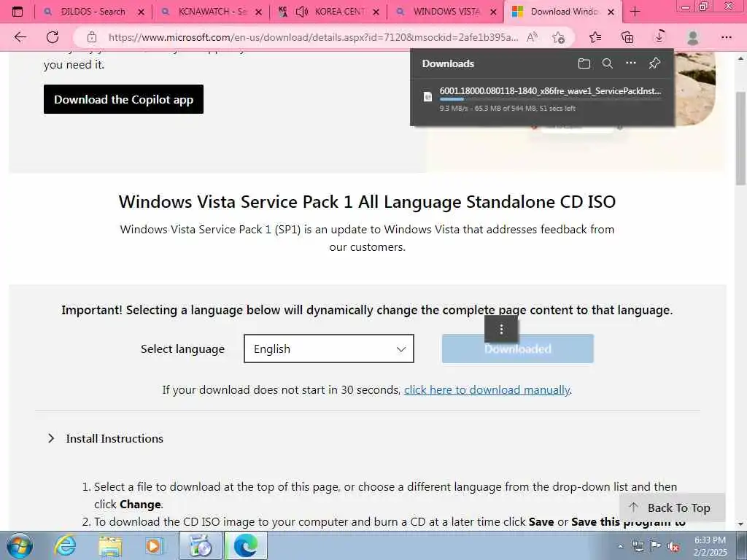Open Read aloud in address bar
The width and height of the screenshot is (747, 560).
[532, 37]
